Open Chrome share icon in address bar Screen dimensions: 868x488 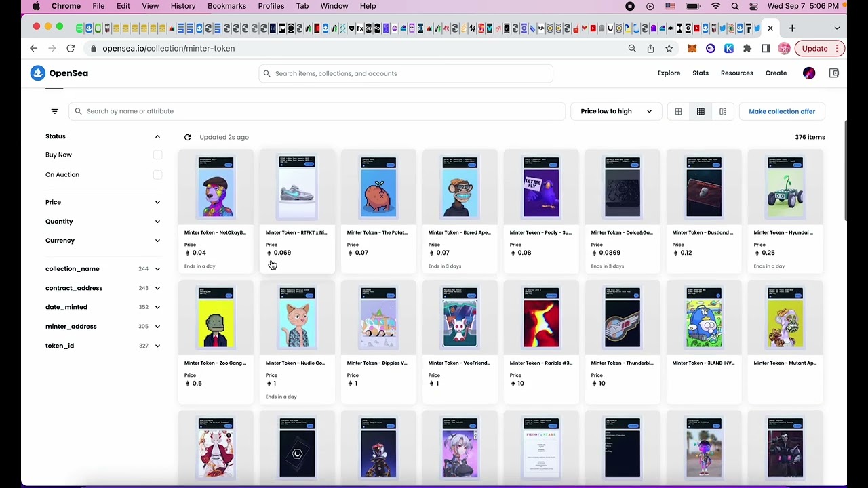pos(650,48)
